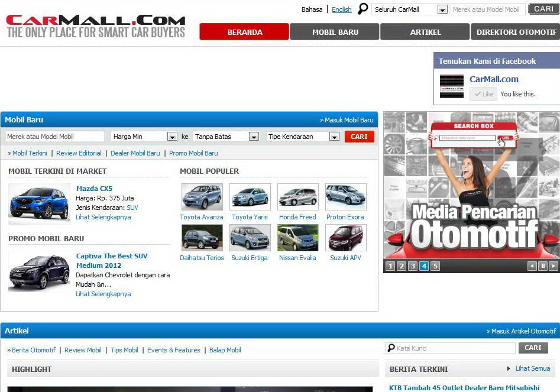560x392 pixels.
Task: Click the Toyota Avanza thumbnail
Action: click(x=202, y=197)
